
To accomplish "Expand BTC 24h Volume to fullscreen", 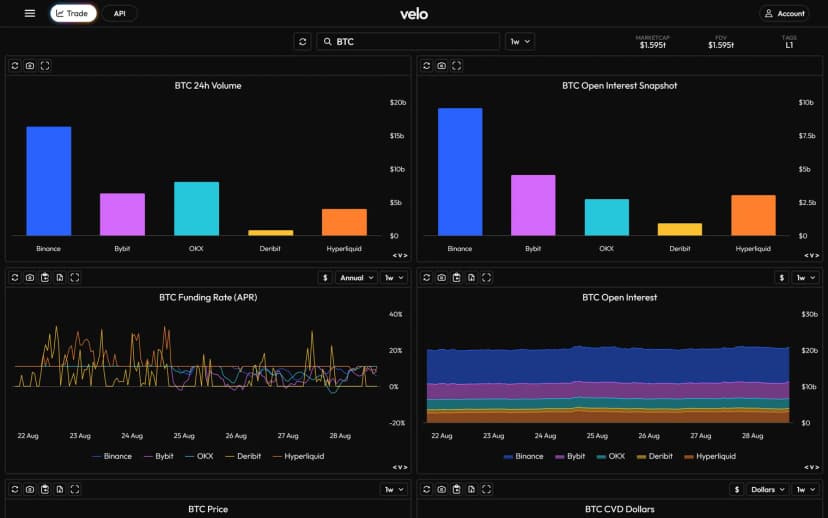I will coord(45,65).
